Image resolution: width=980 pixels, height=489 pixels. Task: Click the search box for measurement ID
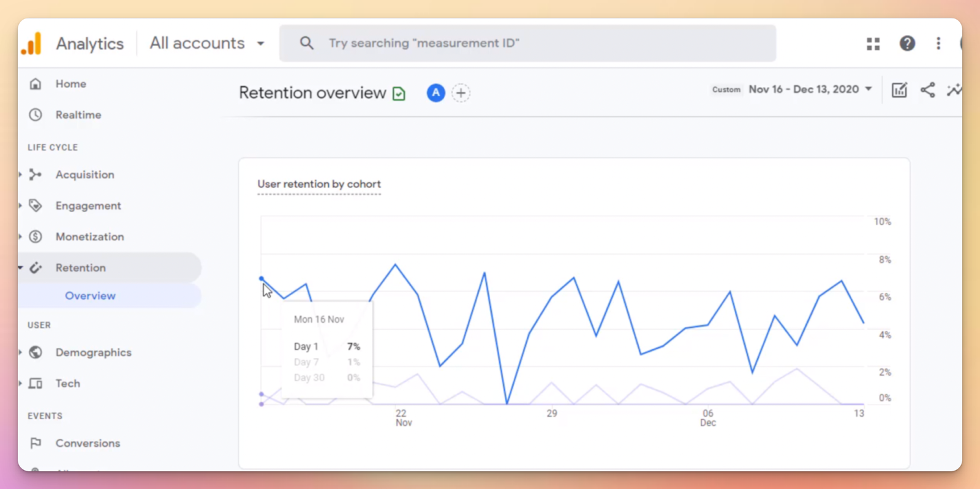pyautogui.click(x=527, y=44)
